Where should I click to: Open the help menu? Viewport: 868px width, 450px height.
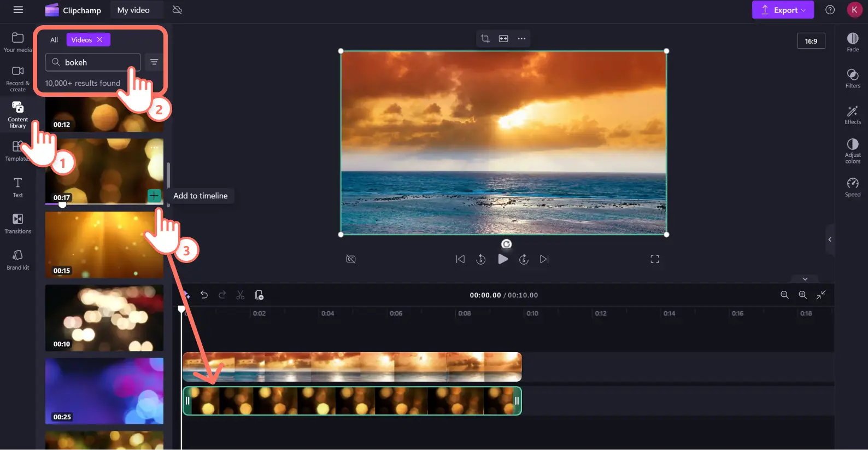click(x=830, y=10)
